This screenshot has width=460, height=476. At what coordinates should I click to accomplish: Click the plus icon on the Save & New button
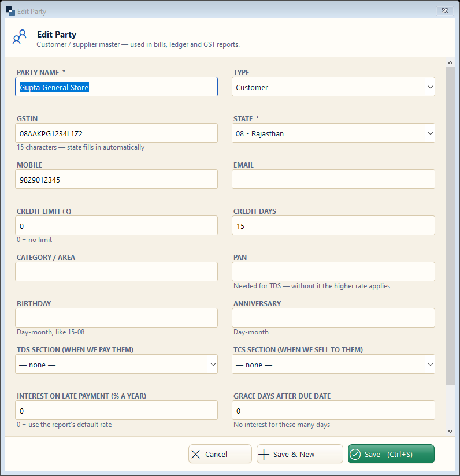[264, 454]
